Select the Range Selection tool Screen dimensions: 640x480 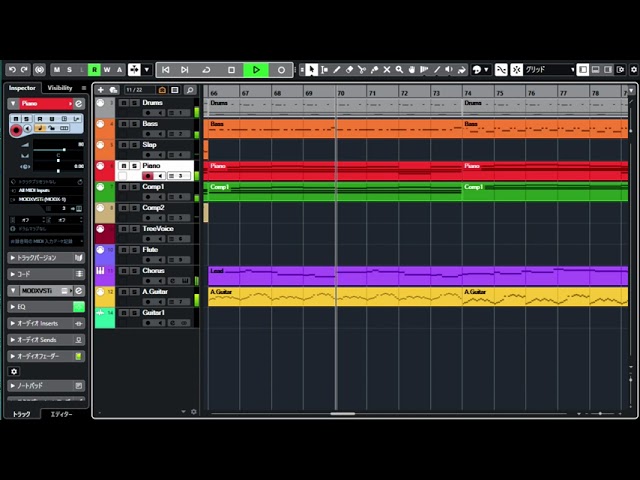(324, 70)
